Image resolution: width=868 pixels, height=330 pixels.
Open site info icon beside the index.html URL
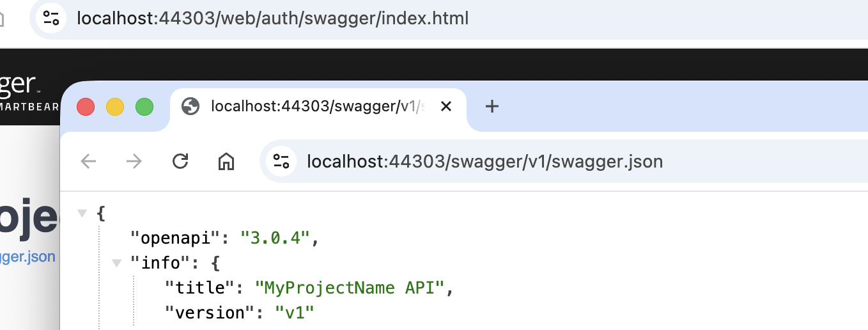point(51,18)
